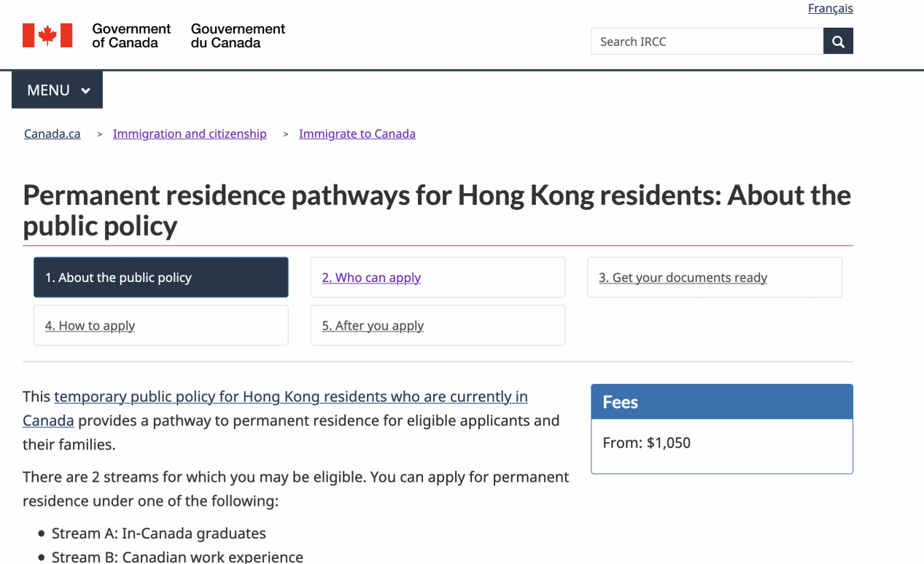Select the '1. About the public policy' tab
The height and width of the screenshot is (564, 924).
pyautogui.click(x=160, y=278)
